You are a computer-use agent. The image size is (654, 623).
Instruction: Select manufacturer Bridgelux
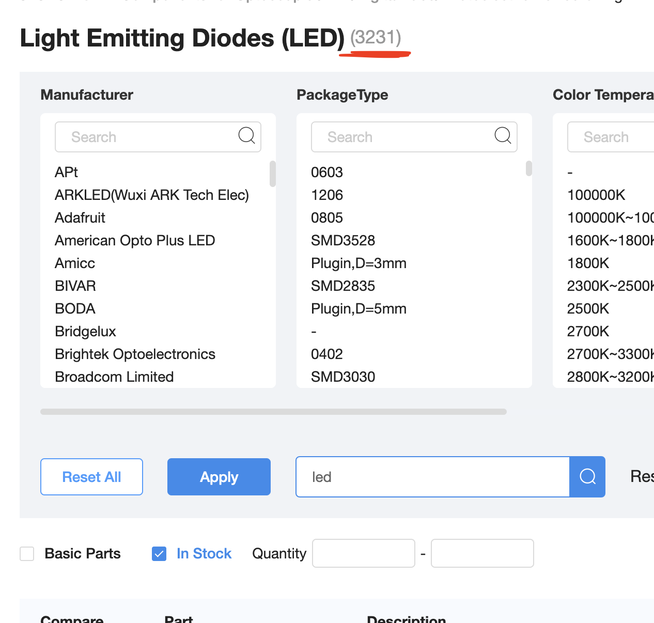pyautogui.click(x=86, y=332)
